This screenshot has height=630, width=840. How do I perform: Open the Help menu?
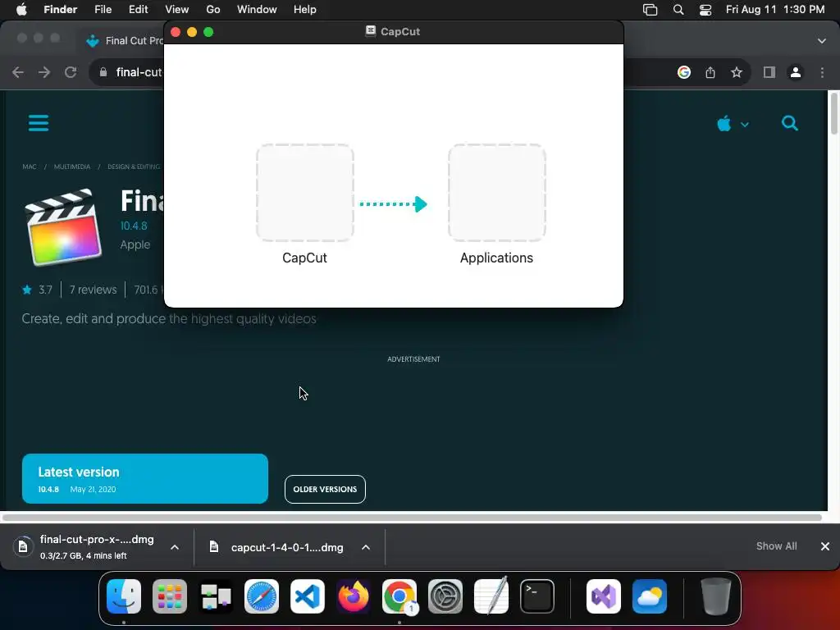[305, 10]
